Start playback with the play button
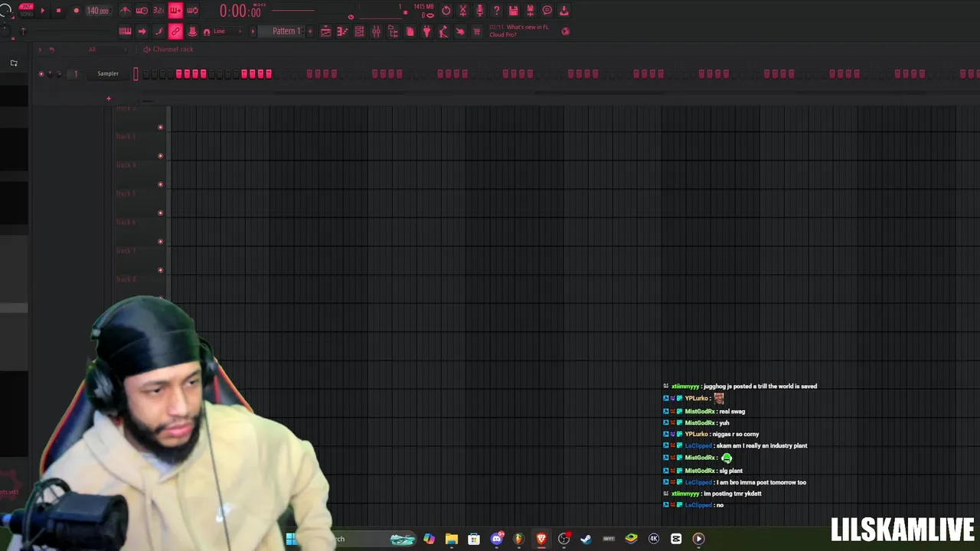 point(42,11)
